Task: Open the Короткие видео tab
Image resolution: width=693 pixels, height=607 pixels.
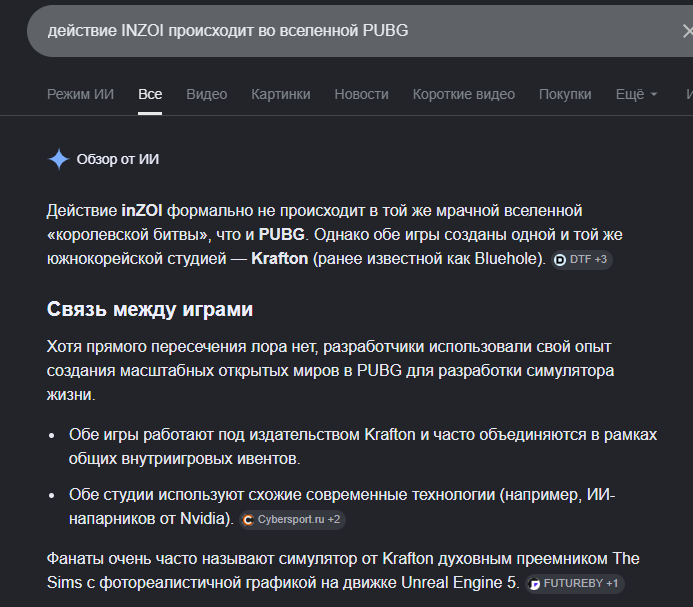Action: coord(464,94)
